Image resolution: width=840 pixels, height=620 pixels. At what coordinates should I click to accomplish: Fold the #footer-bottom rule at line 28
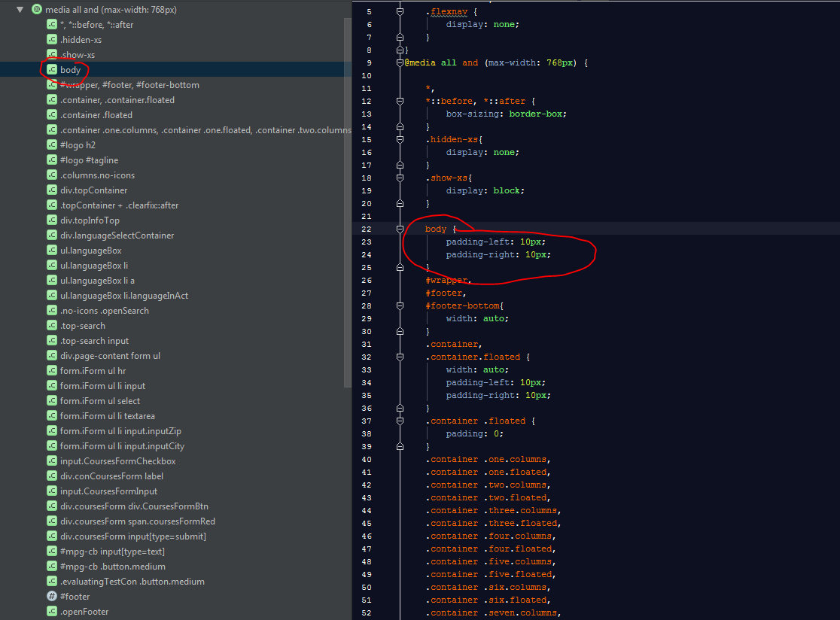(x=400, y=305)
